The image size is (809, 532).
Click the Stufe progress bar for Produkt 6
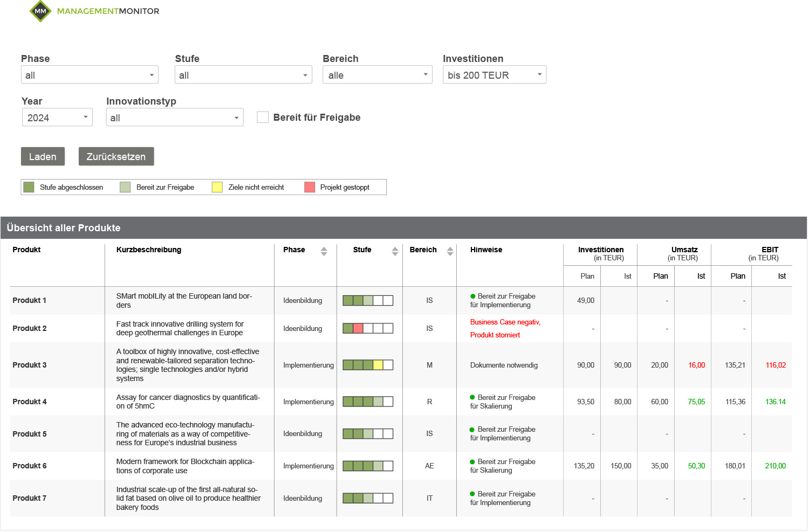pyautogui.click(x=368, y=466)
